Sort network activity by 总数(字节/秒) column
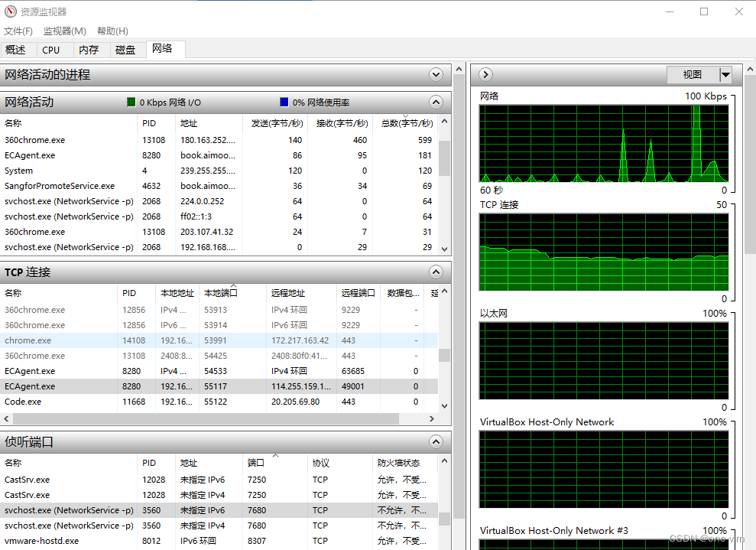This screenshot has width=756, height=550. click(407, 123)
